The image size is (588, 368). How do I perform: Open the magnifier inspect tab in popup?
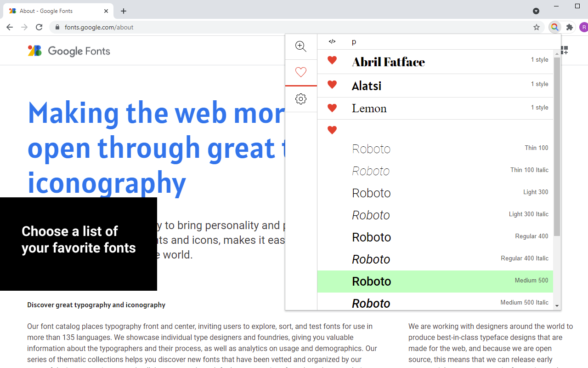click(x=301, y=46)
